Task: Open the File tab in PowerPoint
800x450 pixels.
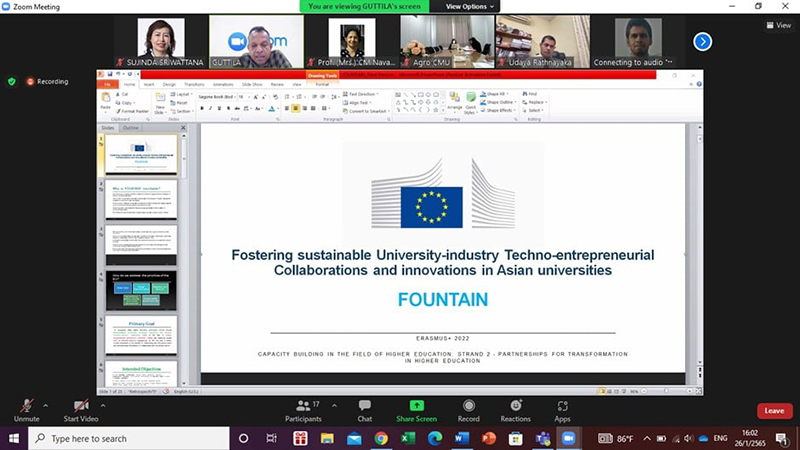Action: (x=107, y=84)
